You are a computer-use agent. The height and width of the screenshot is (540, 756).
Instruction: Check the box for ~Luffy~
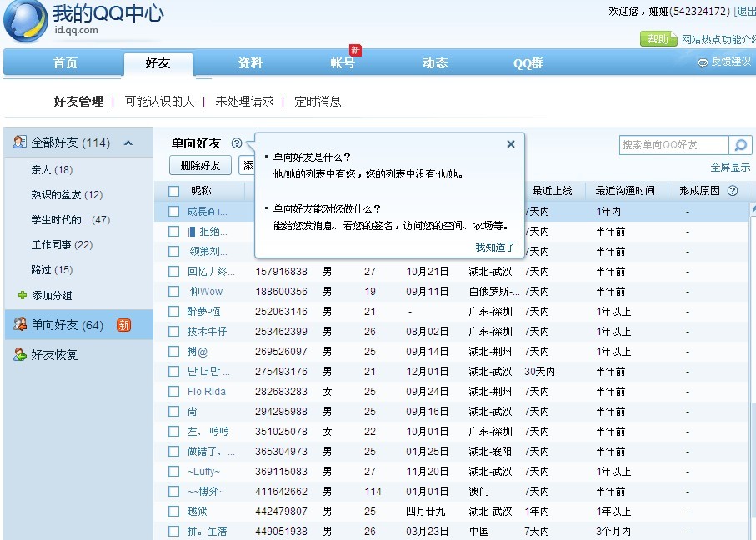point(174,472)
